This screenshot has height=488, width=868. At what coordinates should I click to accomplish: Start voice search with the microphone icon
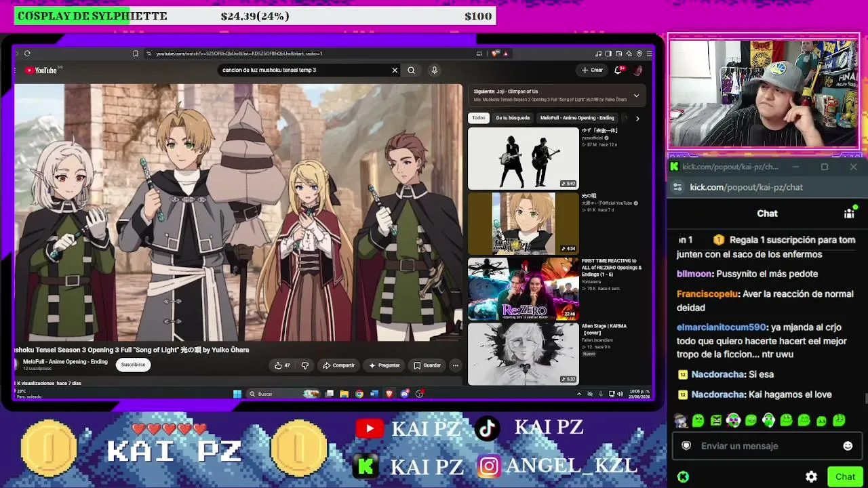click(x=435, y=70)
